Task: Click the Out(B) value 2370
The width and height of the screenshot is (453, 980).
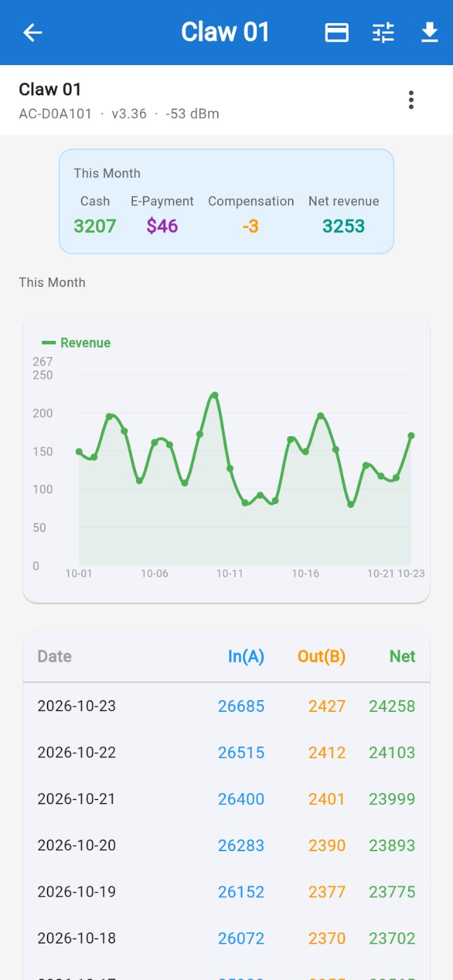Action: [327, 938]
